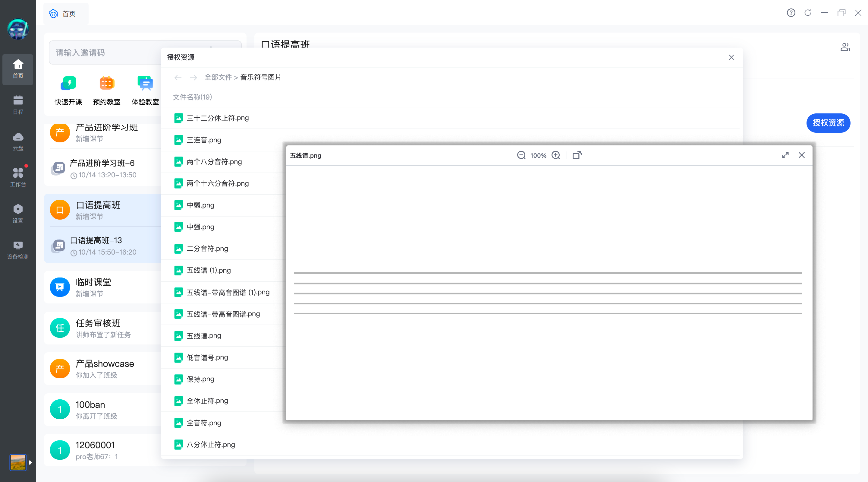Viewport: 868px width, 482px height.
Task: Switch to the 首页 tab at top
Action: [x=66, y=14]
